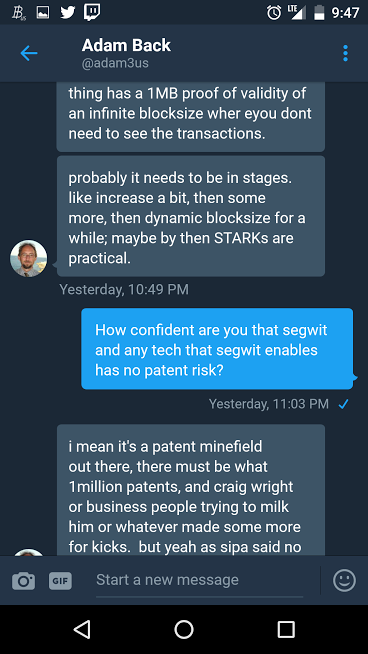Image resolution: width=368 pixels, height=654 pixels.
Task: Tap the alarm clock status icon
Action: (x=274, y=13)
